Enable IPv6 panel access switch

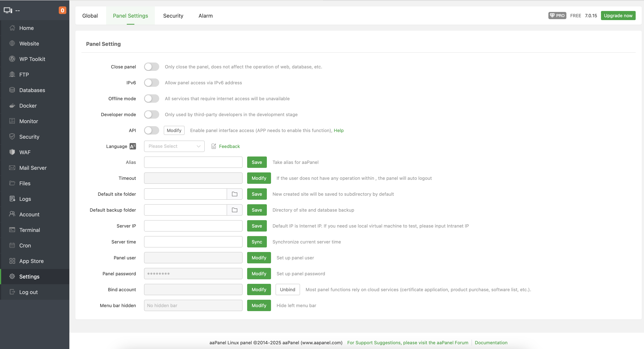(x=151, y=83)
